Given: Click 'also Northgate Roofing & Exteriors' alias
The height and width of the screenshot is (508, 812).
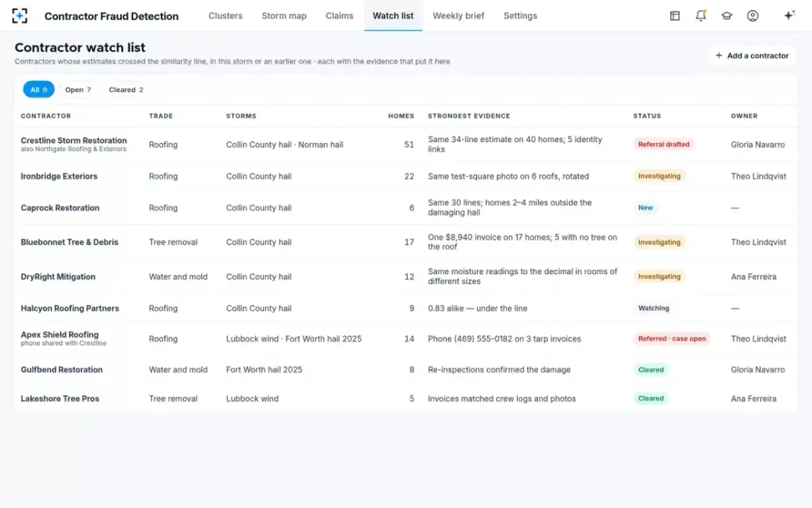Looking at the screenshot, I should 74,149.
